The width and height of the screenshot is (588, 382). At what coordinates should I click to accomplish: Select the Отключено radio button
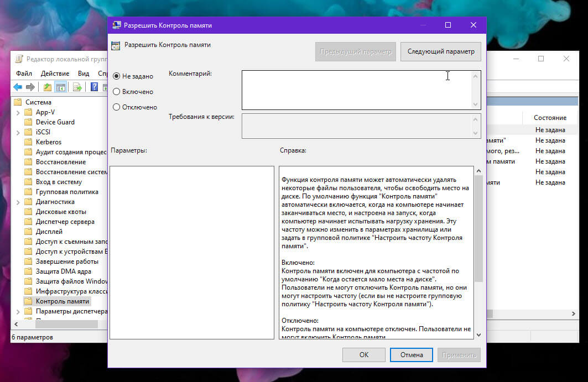point(117,107)
